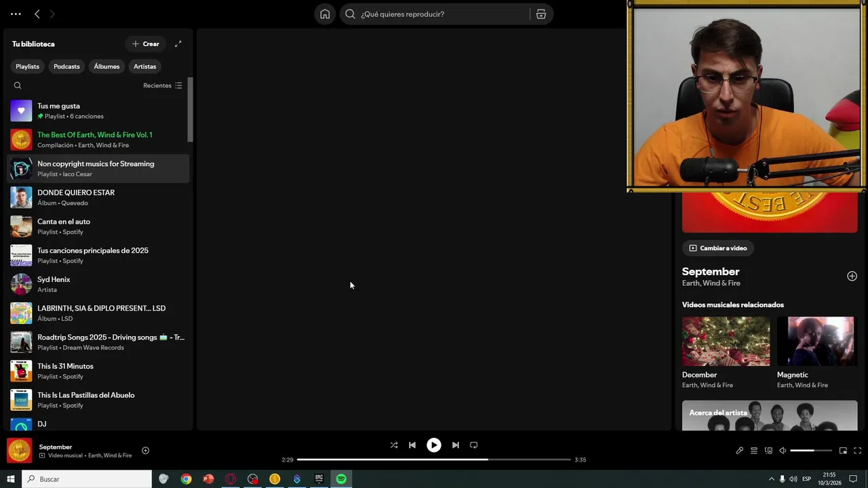868x488 pixels.
Task: Open Tus canciones principales de 2025
Action: point(98,255)
